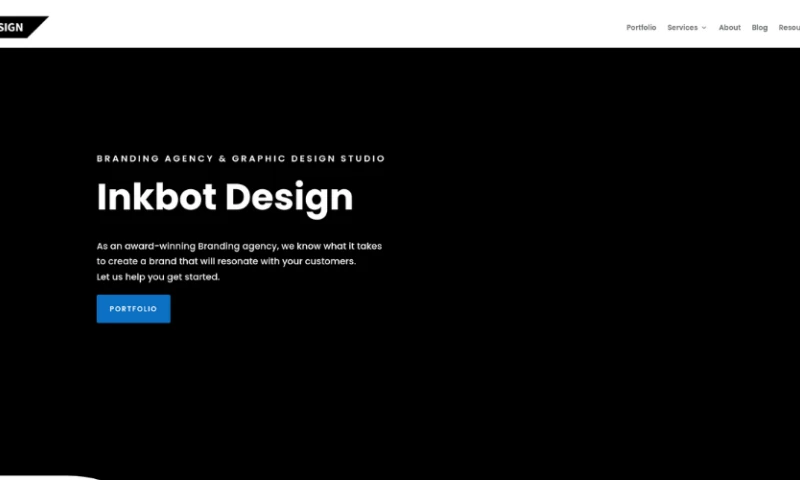
Task: Open the Portfolio page from navigation bar
Action: click(x=641, y=28)
